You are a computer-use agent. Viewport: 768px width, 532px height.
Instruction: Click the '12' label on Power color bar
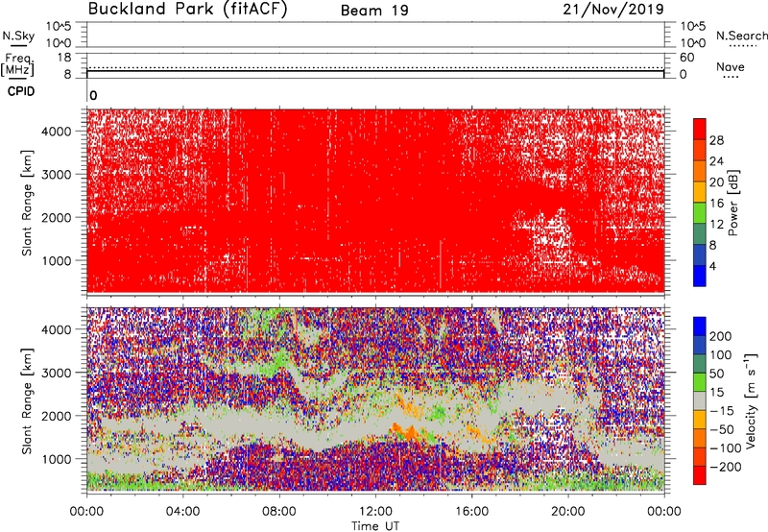pyautogui.click(x=716, y=225)
